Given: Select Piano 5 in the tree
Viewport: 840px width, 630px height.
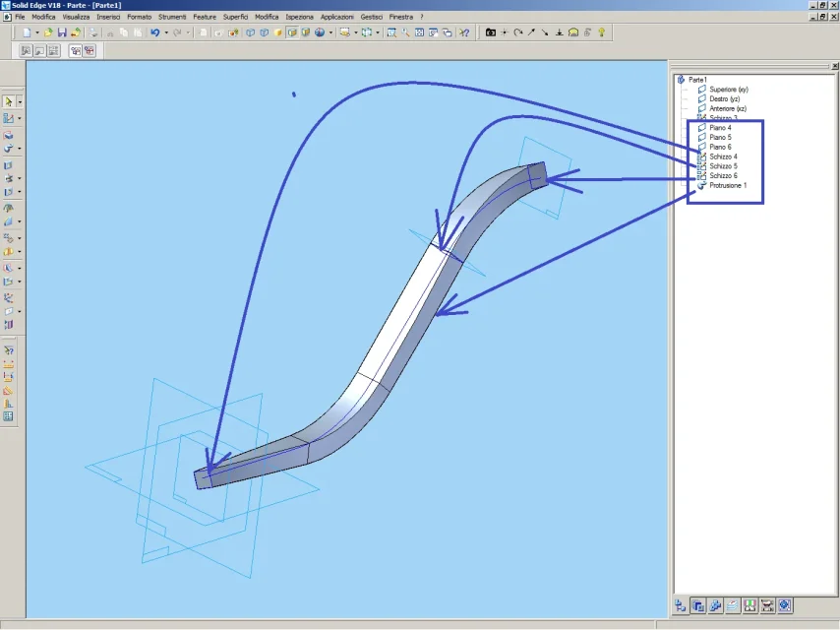Looking at the screenshot, I should pyautogui.click(x=720, y=137).
